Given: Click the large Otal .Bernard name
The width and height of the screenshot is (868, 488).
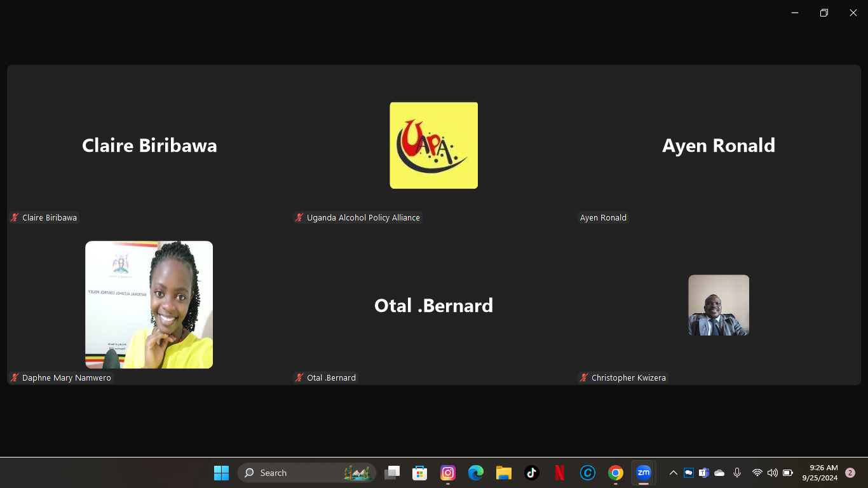Looking at the screenshot, I should (x=434, y=306).
